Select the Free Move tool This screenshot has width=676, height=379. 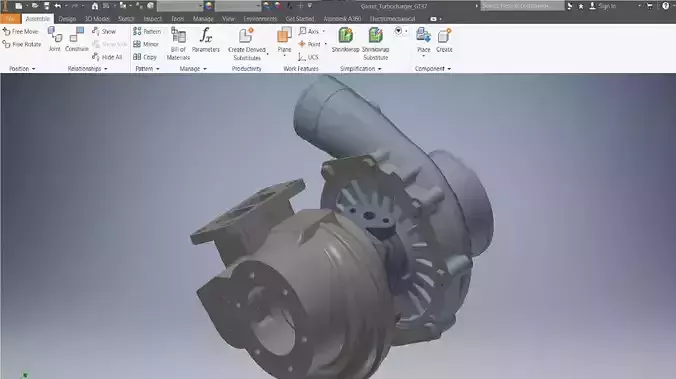pos(21,31)
